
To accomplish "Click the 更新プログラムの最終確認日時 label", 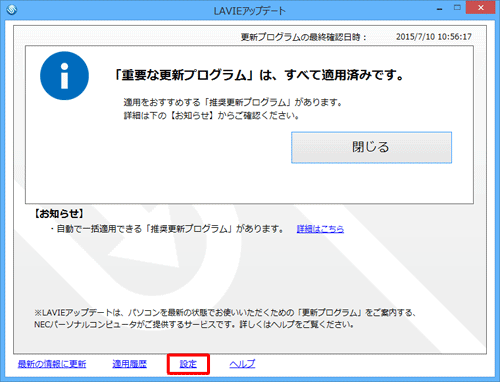I will (304, 37).
